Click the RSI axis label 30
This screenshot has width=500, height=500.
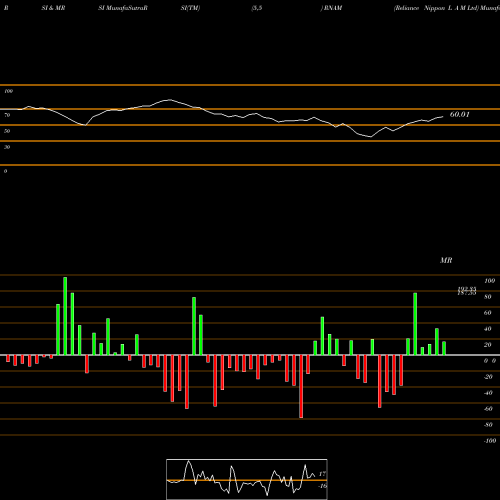7,147
